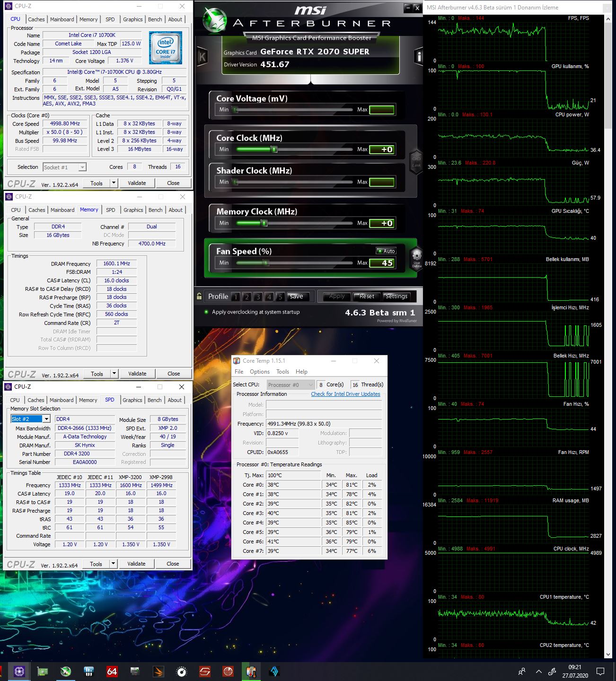Open the MSI Afterburner taskbar icon
616x681 pixels.
click(x=66, y=671)
